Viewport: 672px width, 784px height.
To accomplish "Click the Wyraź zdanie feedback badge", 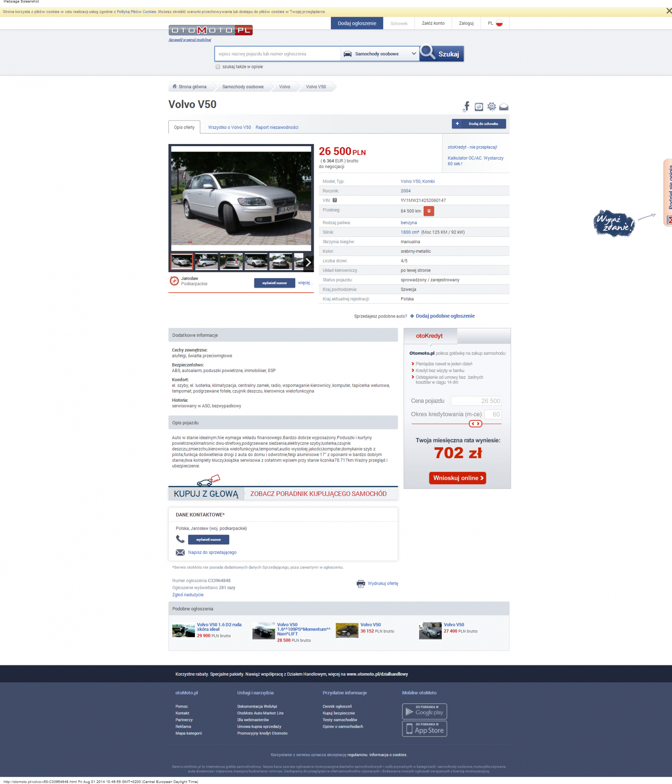I will 614,223.
